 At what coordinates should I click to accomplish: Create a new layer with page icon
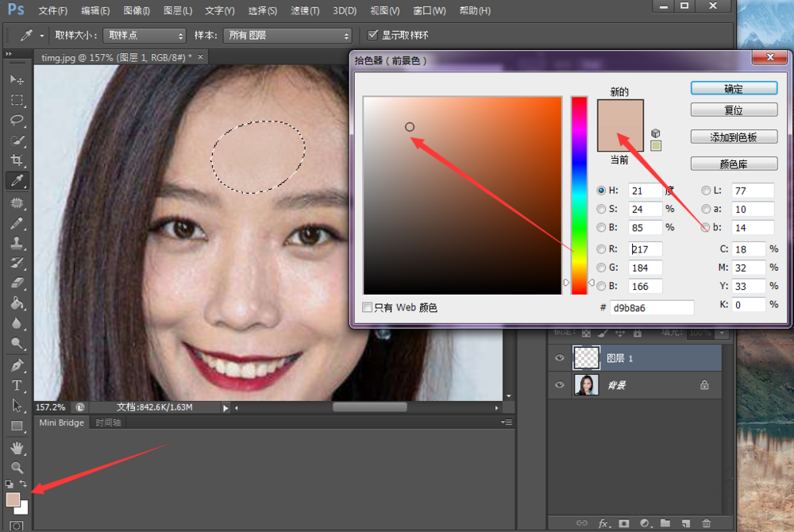(686, 523)
